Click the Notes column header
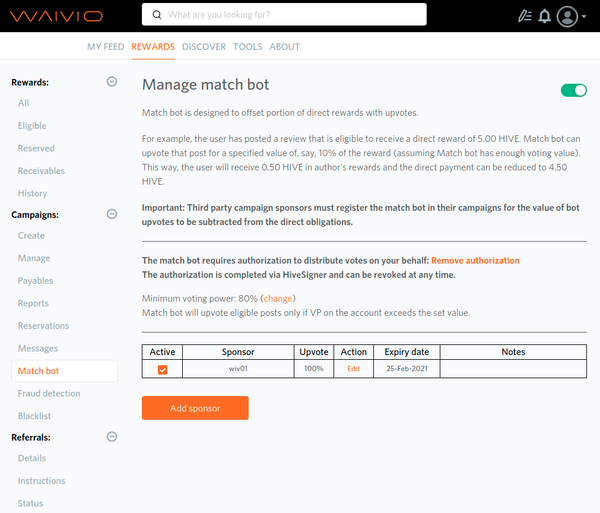This screenshot has width=600, height=513. [513, 352]
